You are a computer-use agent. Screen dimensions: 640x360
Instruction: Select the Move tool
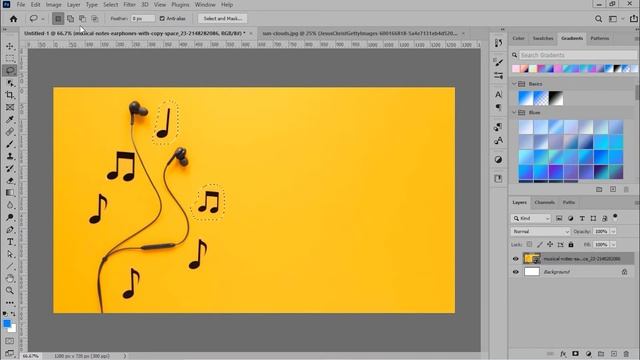[10, 46]
